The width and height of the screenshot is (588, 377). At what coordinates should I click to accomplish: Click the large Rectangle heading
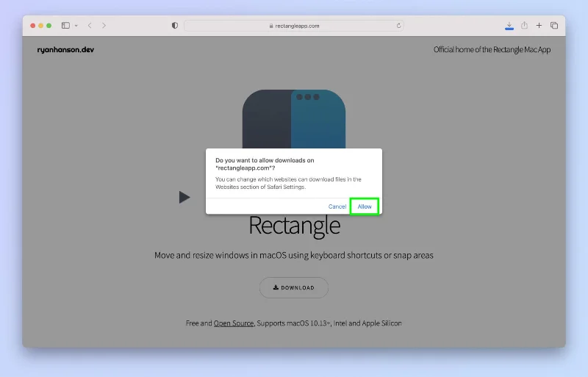tap(295, 225)
